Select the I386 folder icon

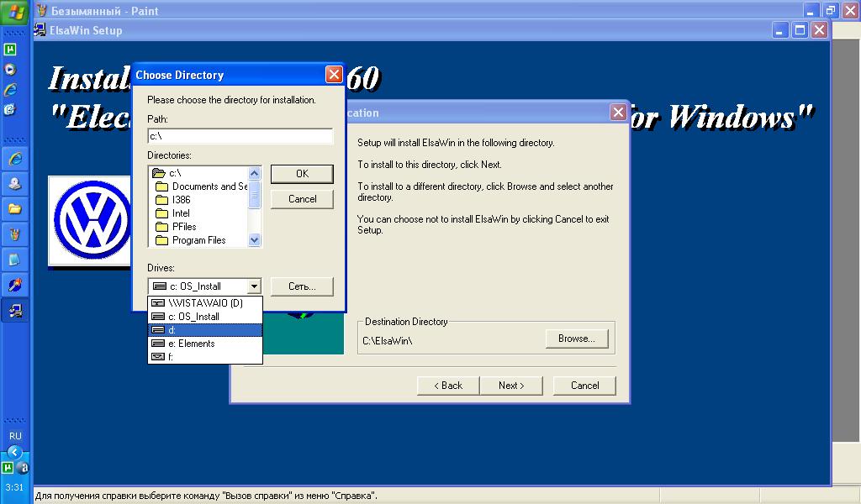coord(162,200)
